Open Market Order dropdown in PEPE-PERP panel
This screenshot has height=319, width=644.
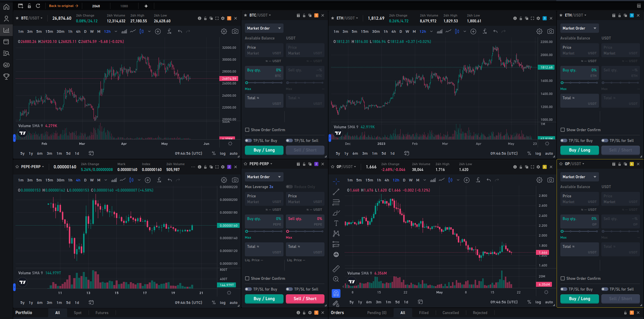(x=264, y=176)
